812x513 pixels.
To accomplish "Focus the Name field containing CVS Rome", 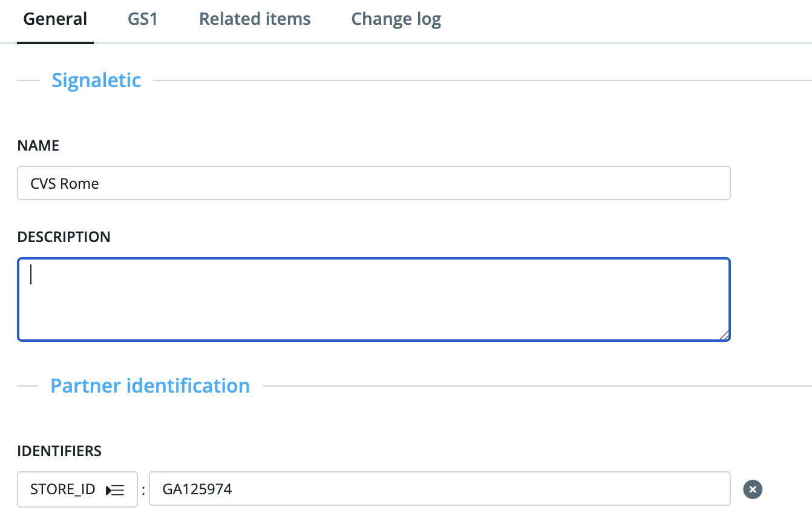I will pos(373,183).
